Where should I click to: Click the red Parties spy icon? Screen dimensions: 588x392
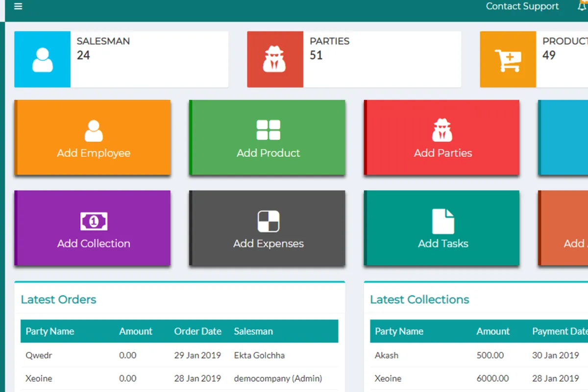[275, 60]
